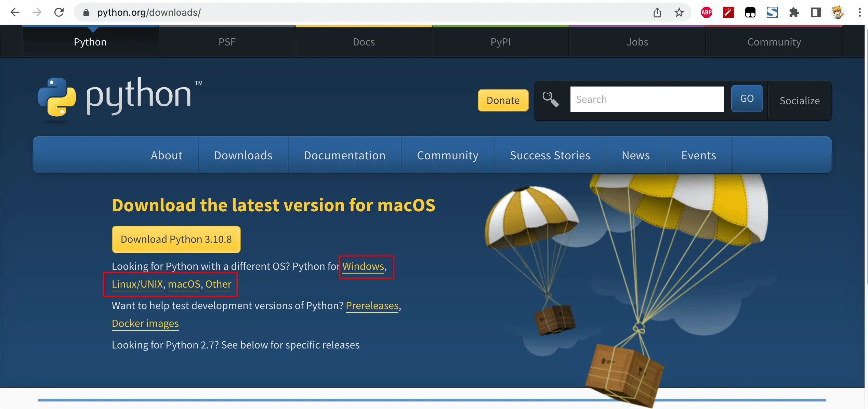
Task: Open the page share icon
Action: pyautogui.click(x=657, y=12)
